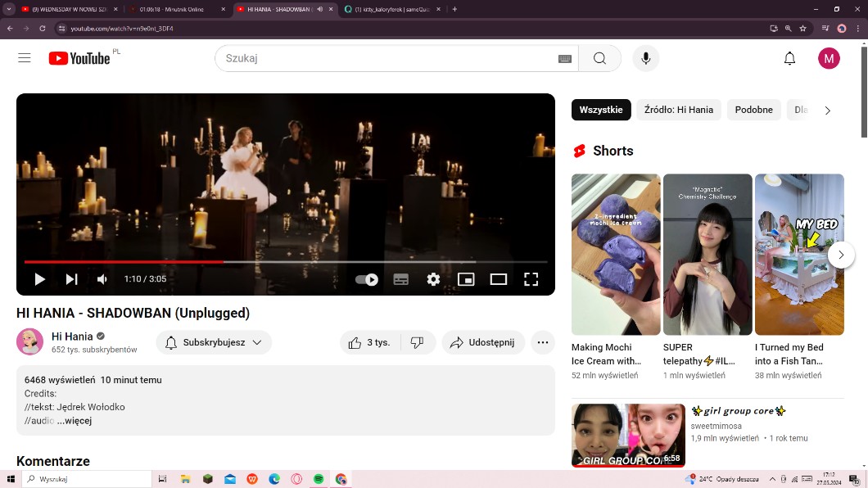Toggle the autoplay switch
Screen dimensions: 868x488
point(367,279)
